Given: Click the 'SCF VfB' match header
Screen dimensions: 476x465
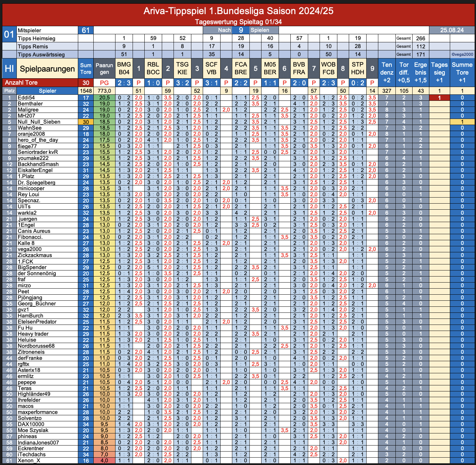Looking at the screenshot, I should point(211,69).
